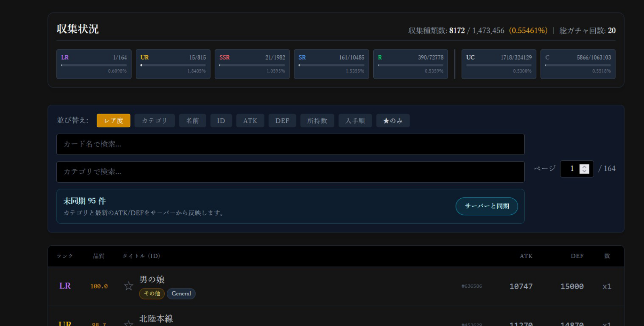The height and width of the screenshot is (326, 644).
Task: Click the その他 category tag
Action: coord(152,294)
